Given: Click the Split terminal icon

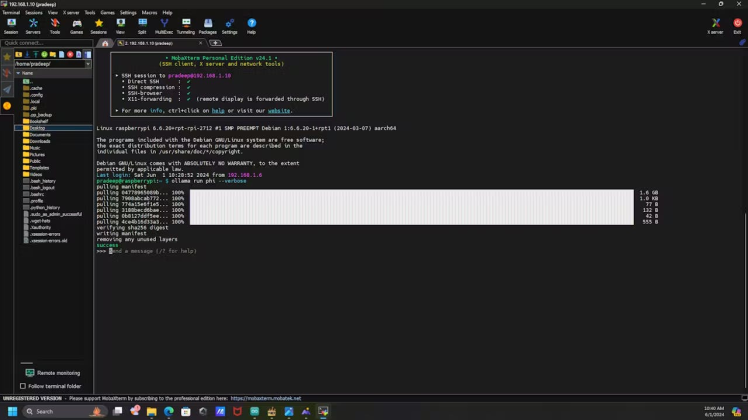Looking at the screenshot, I should coord(142,26).
